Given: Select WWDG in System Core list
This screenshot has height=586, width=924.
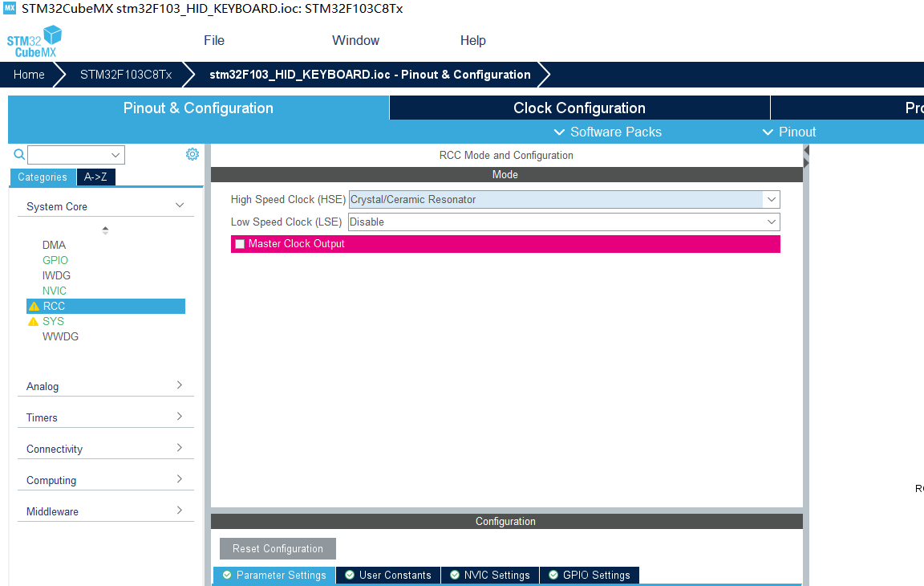Looking at the screenshot, I should pos(60,336).
